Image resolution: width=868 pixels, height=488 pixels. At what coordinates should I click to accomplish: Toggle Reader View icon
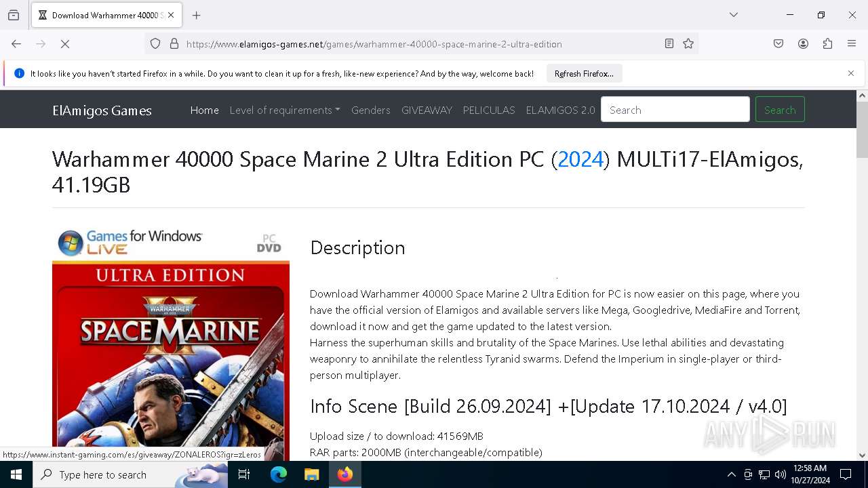pos(669,44)
